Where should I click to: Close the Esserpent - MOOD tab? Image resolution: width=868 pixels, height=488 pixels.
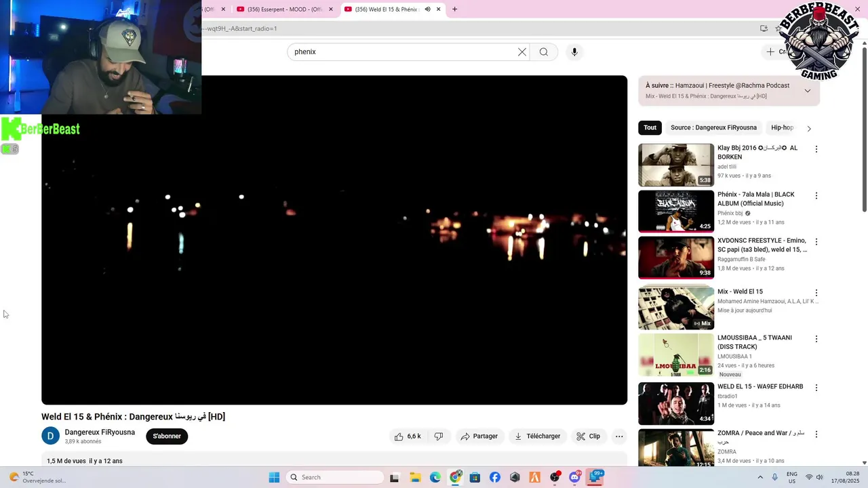click(331, 9)
